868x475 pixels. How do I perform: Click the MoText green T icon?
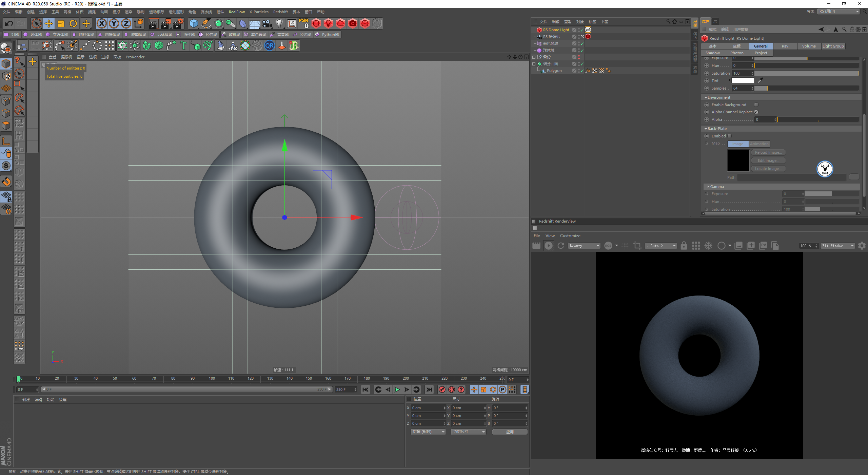pyautogui.click(x=183, y=45)
